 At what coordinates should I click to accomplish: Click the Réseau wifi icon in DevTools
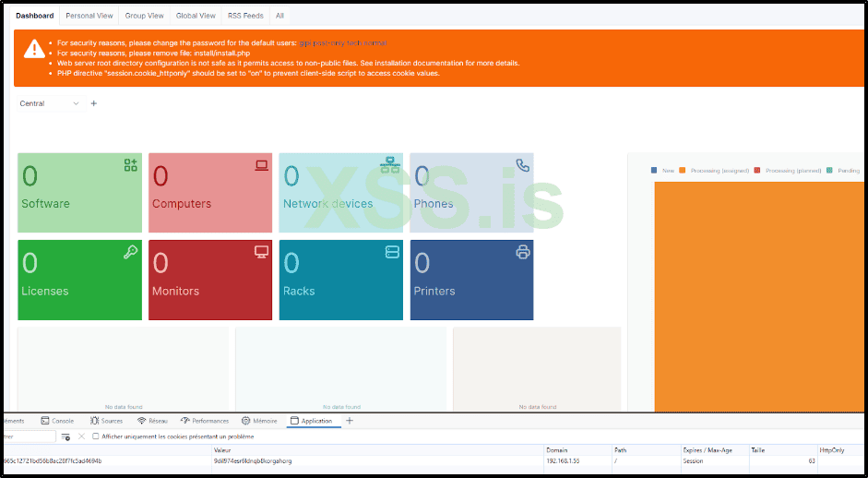pyautogui.click(x=142, y=421)
